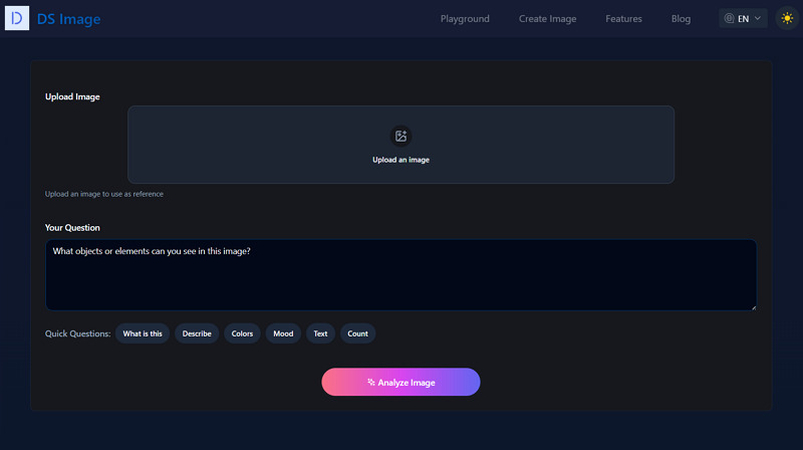Screen dimensions: 803x450
Task: Go to the Create Image page
Action: point(547,18)
